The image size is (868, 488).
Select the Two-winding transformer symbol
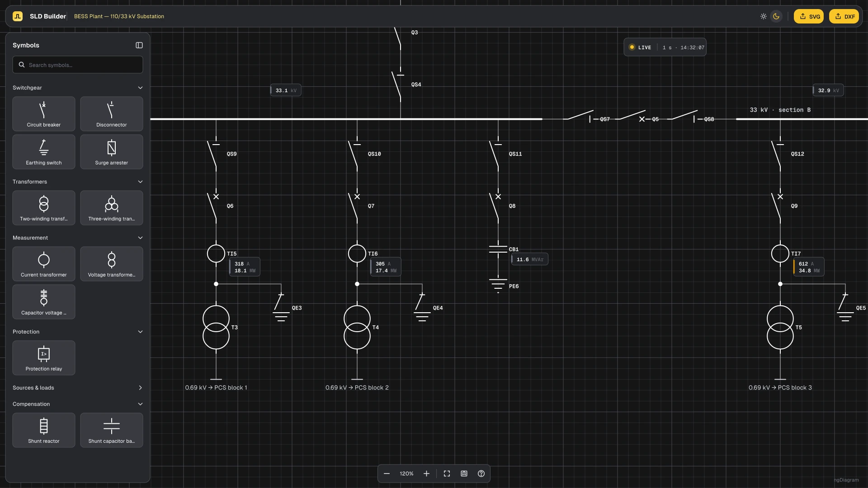tap(44, 208)
